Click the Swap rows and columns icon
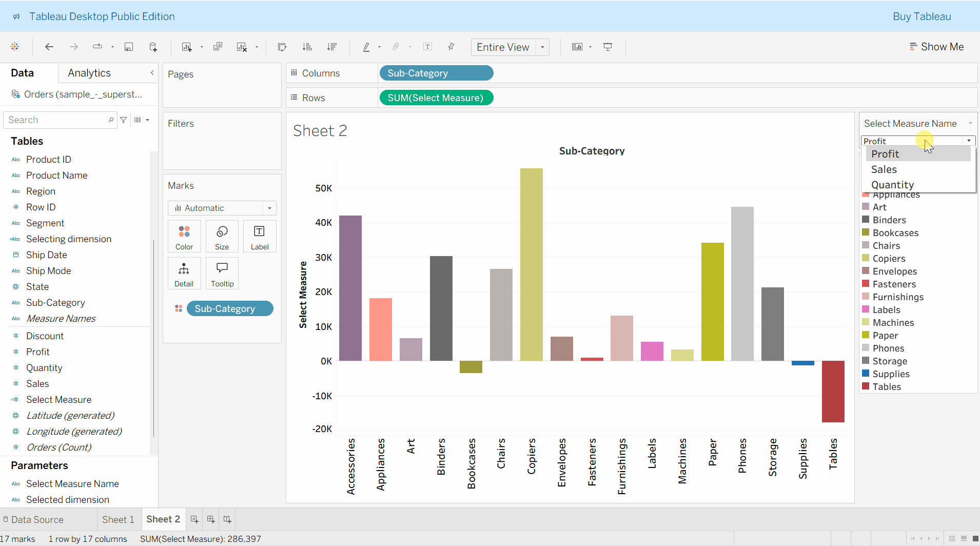The width and height of the screenshot is (980, 546). pyautogui.click(x=282, y=47)
